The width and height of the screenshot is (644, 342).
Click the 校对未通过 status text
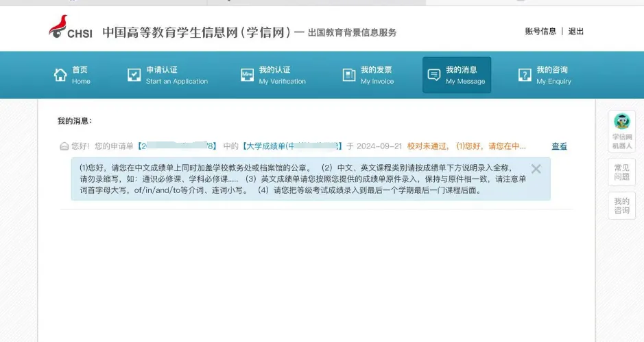click(x=427, y=146)
